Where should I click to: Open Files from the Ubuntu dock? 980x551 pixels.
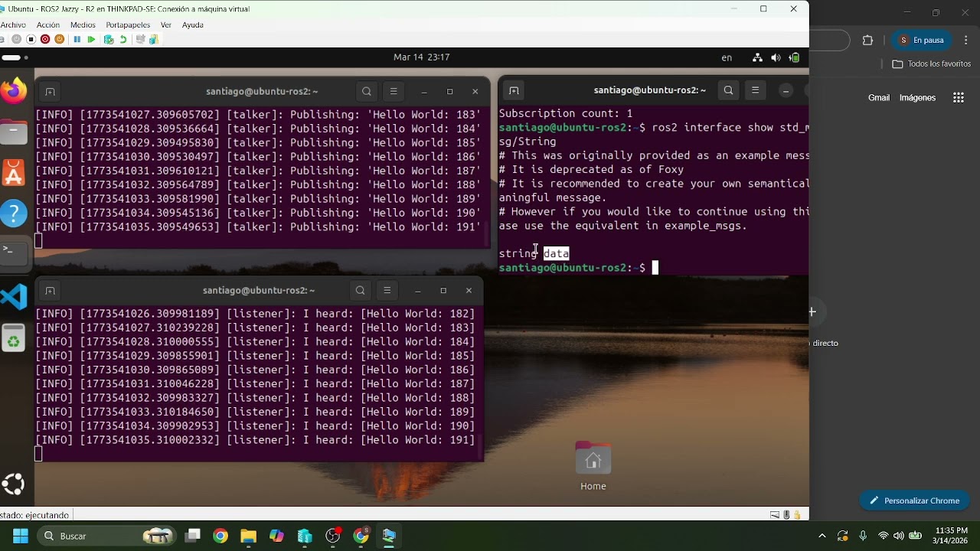pyautogui.click(x=13, y=132)
